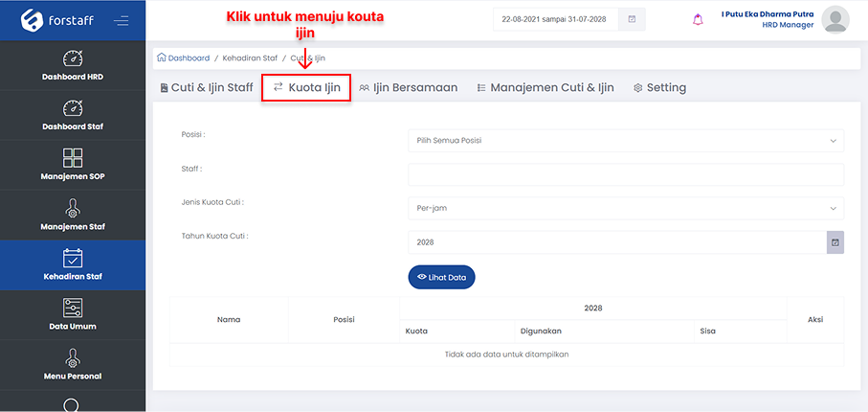This screenshot has width=868, height=412.
Task: Switch to Manajemen Cuti & Ijin tab
Action: coord(545,87)
